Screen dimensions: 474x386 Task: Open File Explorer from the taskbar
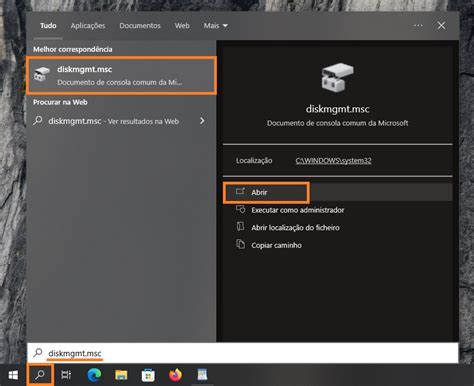121,375
